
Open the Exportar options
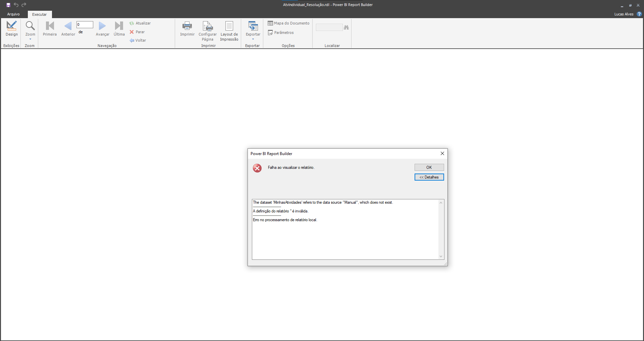[x=253, y=30]
